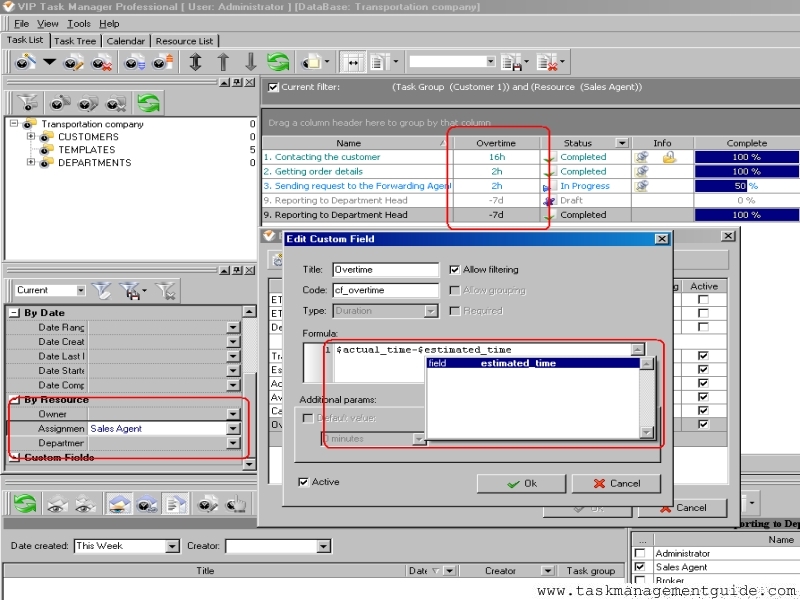Select estimated_time in the formula autocomplete list
The image size is (800, 600).
[533, 363]
